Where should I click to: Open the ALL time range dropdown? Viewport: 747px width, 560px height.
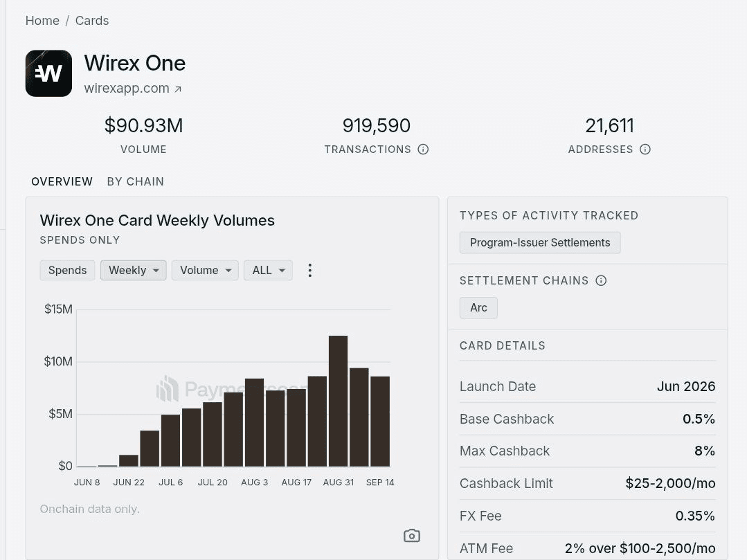[268, 271]
